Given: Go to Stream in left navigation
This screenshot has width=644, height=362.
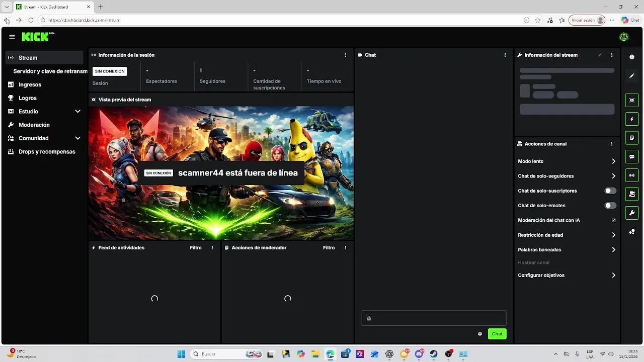Looking at the screenshot, I should click(44, 58).
